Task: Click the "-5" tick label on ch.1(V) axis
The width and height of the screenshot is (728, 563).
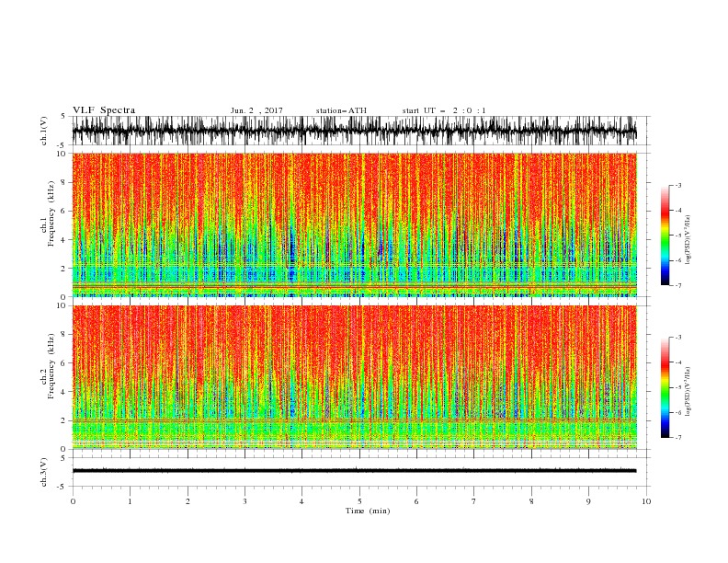Action: pos(63,145)
